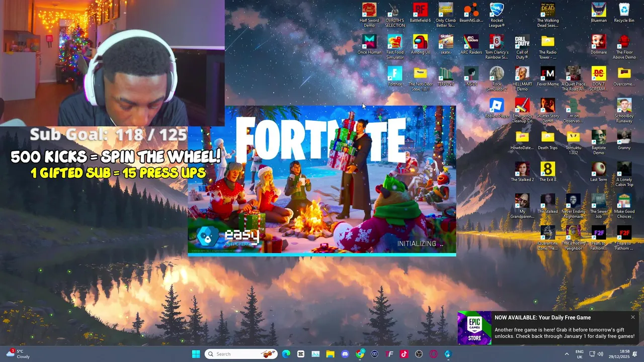The height and width of the screenshot is (362, 644).
Task: Open A Lonely Cabin Trip shortcut
Action: click(624, 174)
